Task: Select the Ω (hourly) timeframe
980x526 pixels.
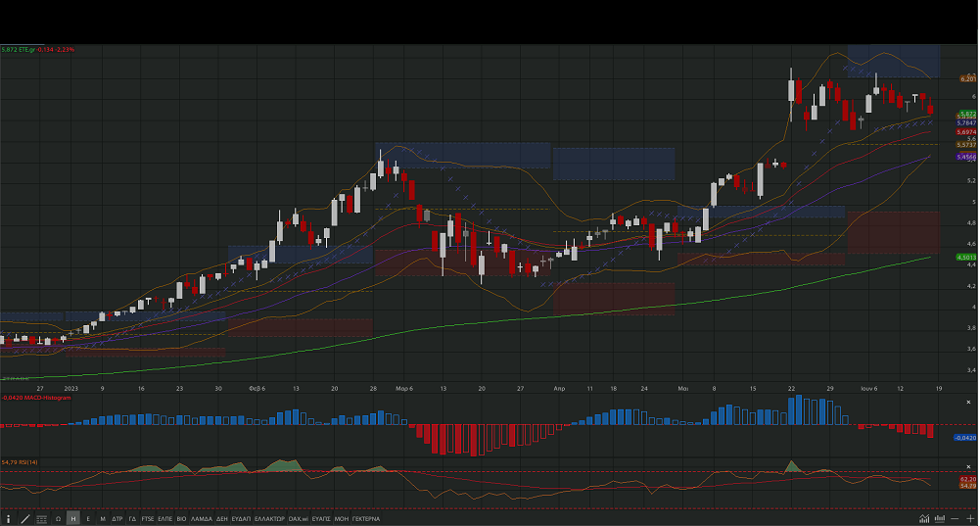Action: 58,518
